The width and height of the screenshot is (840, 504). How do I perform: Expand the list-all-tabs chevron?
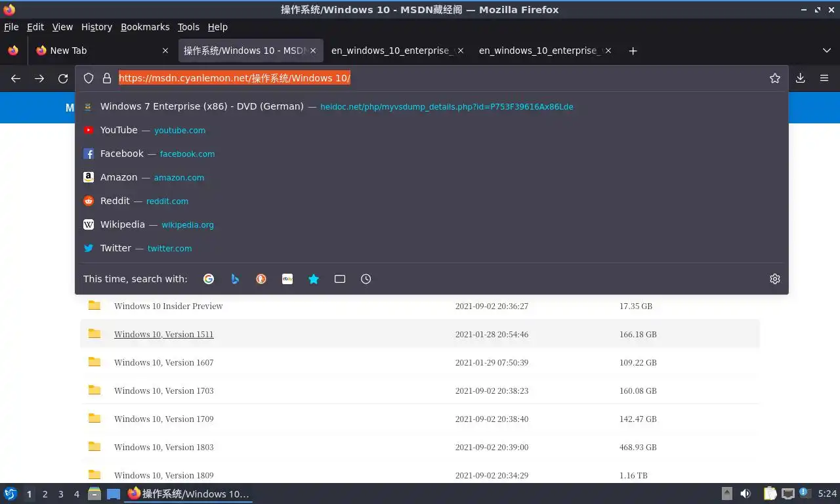[x=827, y=51]
